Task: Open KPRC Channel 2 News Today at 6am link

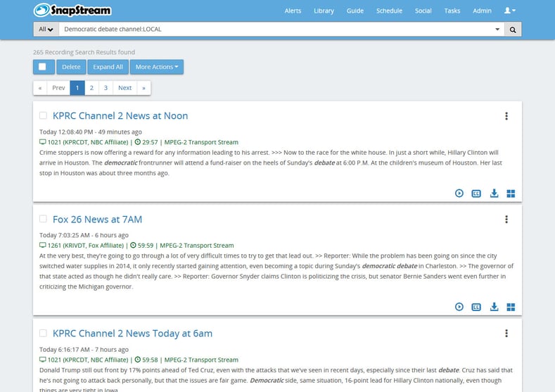Action: click(132, 333)
